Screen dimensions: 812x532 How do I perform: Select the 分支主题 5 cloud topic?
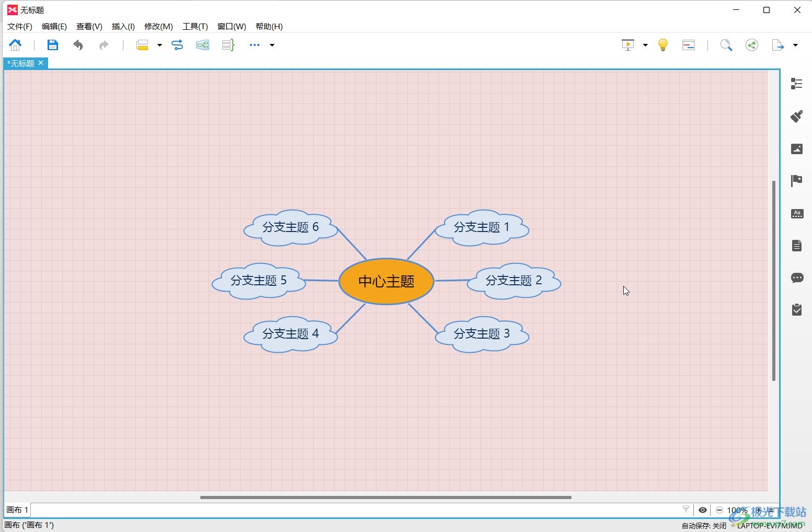tap(259, 281)
